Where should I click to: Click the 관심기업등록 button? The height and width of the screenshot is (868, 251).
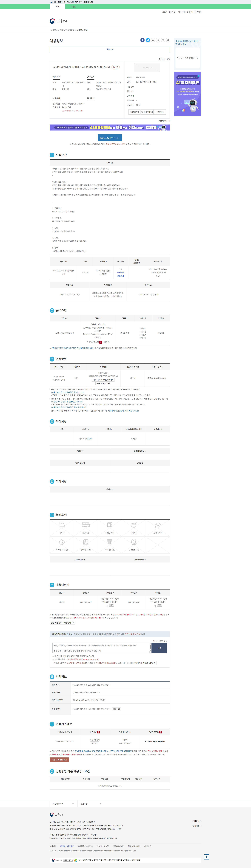click(147, 112)
